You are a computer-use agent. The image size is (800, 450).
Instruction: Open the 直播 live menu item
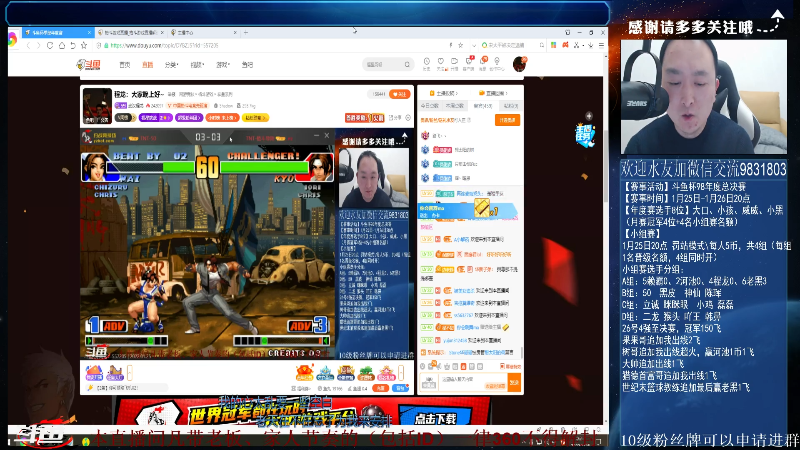(x=147, y=65)
